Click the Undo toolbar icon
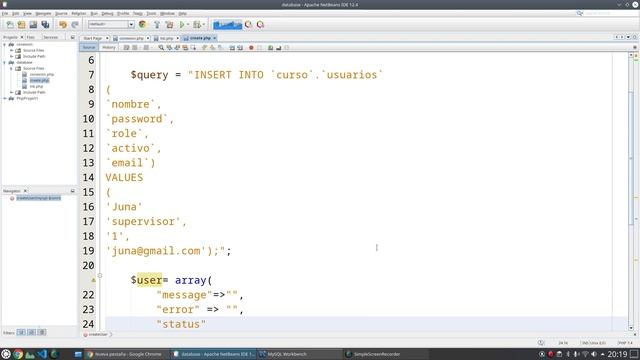The height and width of the screenshot is (360, 640). [63, 24]
